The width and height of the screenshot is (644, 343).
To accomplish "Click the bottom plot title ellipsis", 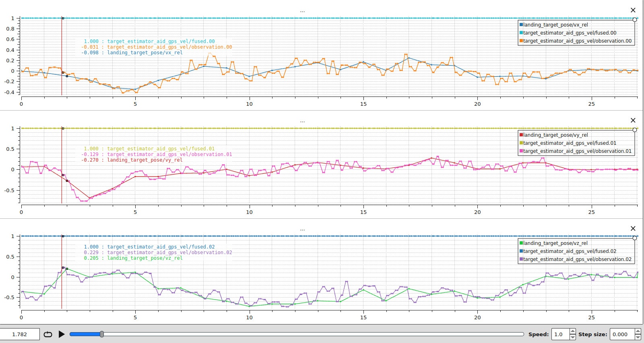I will point(302,230).
